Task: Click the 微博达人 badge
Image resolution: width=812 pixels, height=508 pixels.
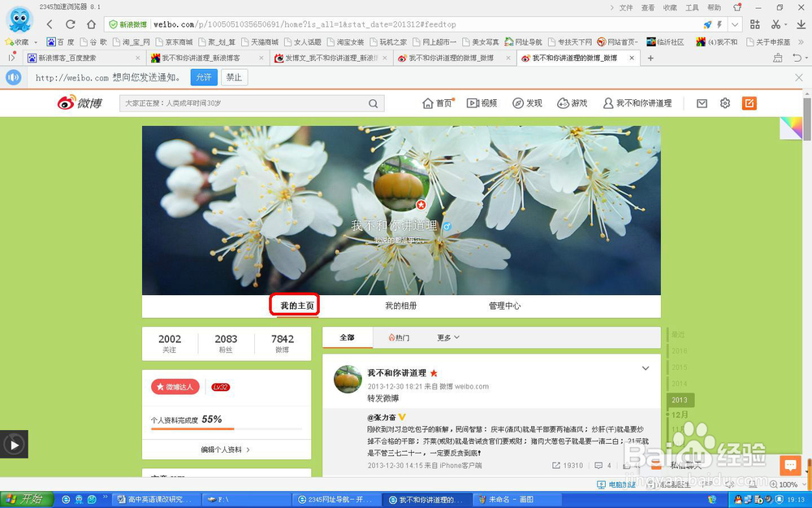Action: coord(175,387)
